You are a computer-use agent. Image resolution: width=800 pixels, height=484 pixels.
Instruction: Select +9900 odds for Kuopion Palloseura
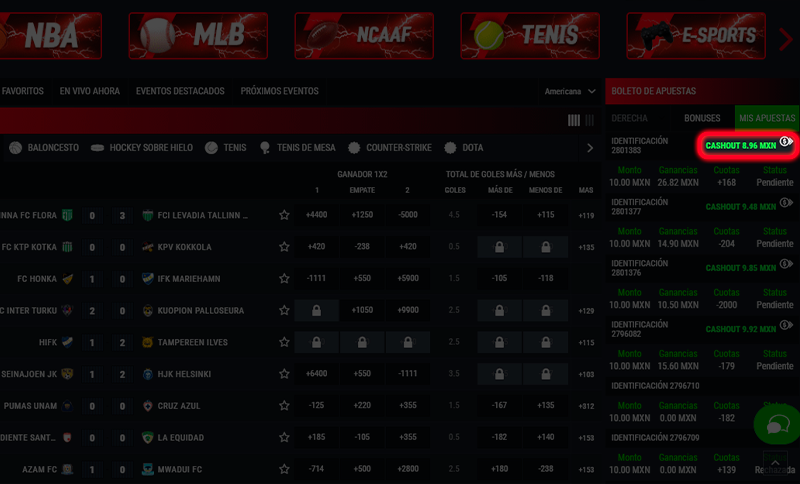click(408, 310)
